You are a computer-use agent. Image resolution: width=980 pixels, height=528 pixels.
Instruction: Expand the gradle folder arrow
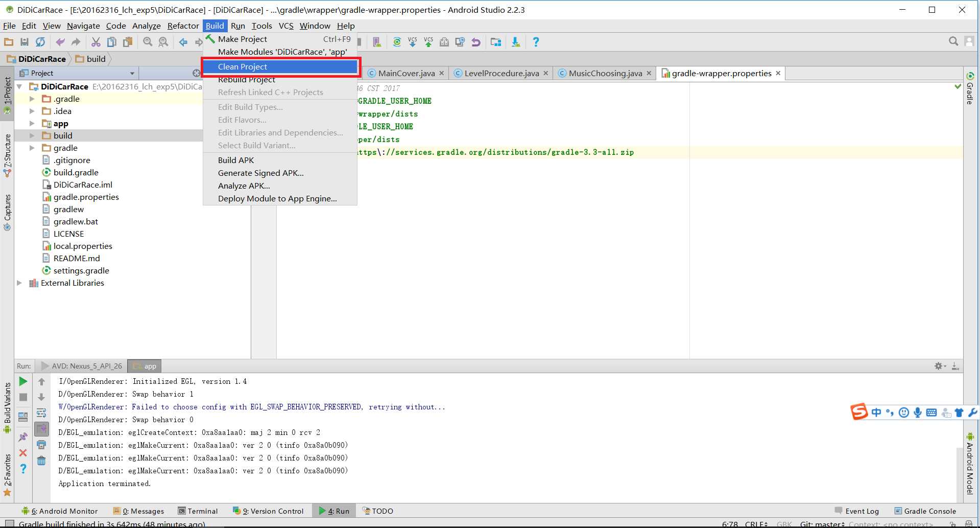click(x=32, y=148)
